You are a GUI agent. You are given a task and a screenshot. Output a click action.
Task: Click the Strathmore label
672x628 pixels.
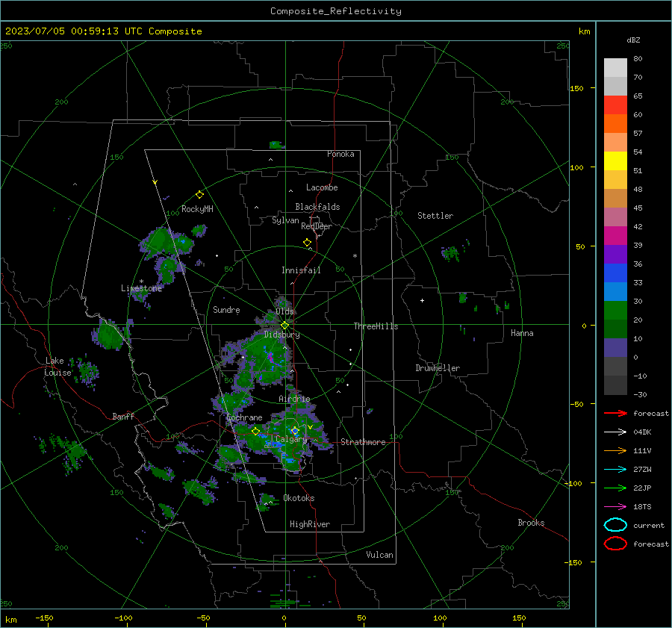tap(363, 442)
